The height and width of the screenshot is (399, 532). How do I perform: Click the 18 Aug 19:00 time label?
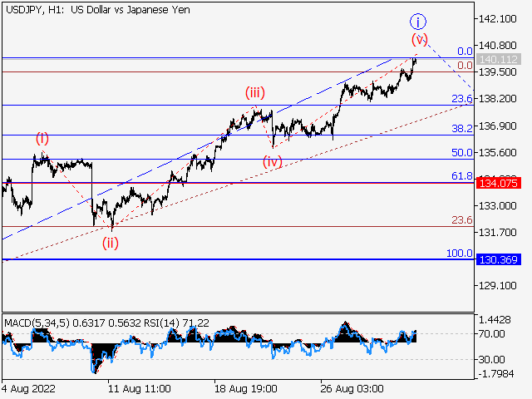coord(246,388)
